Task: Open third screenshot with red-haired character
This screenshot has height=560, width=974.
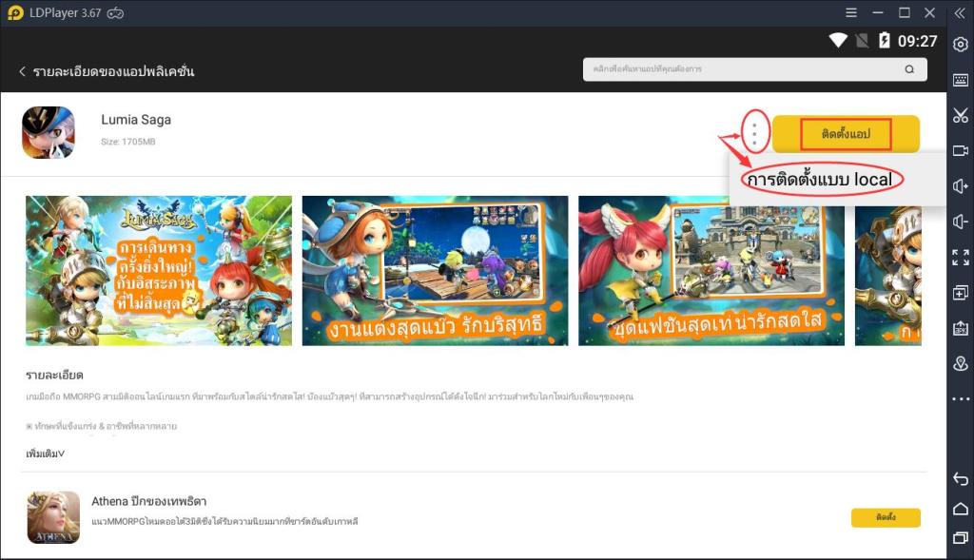Action: pos(711,271)
